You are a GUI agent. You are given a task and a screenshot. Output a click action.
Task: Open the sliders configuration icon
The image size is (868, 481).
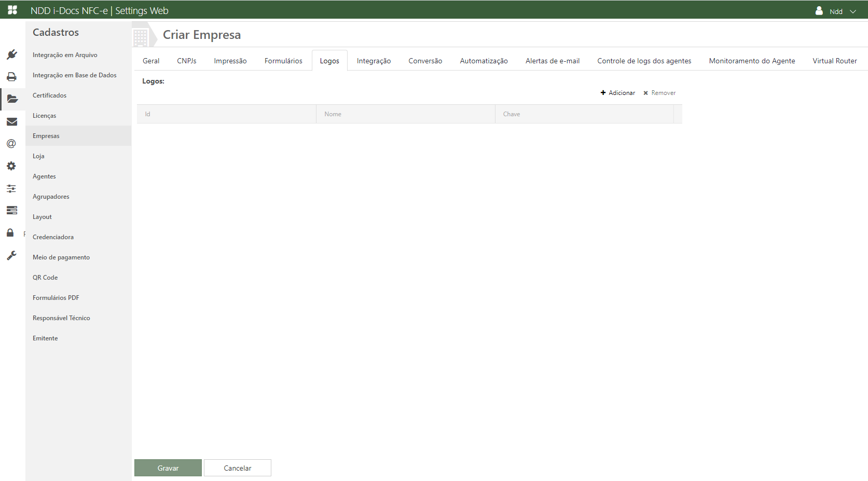(11, 188)
